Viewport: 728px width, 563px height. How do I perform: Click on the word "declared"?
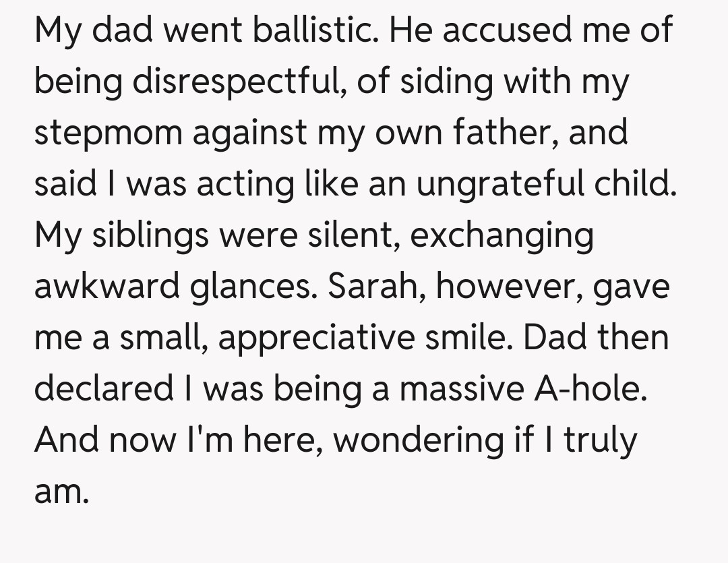pos(104,388)
